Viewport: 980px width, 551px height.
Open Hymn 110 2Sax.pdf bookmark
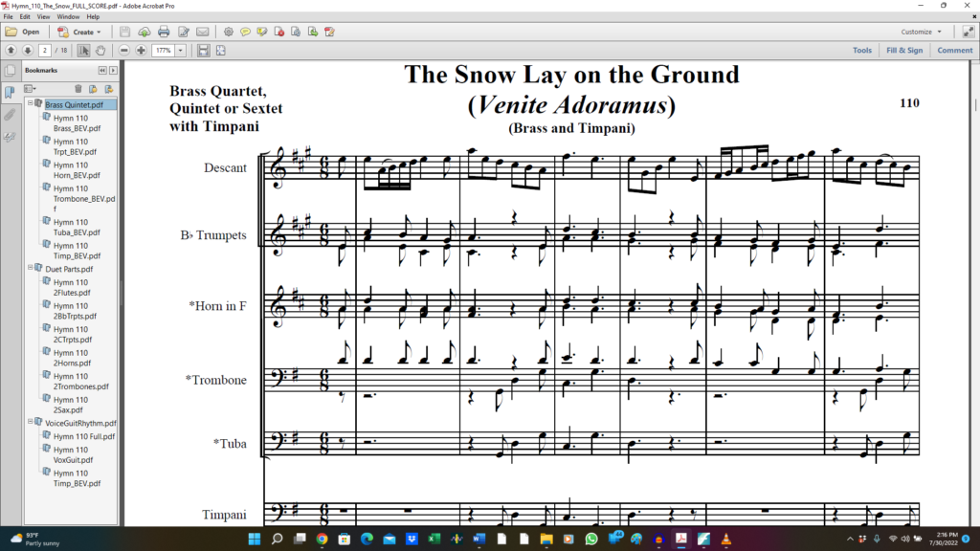pyautogui.click(x=71, y=405)
